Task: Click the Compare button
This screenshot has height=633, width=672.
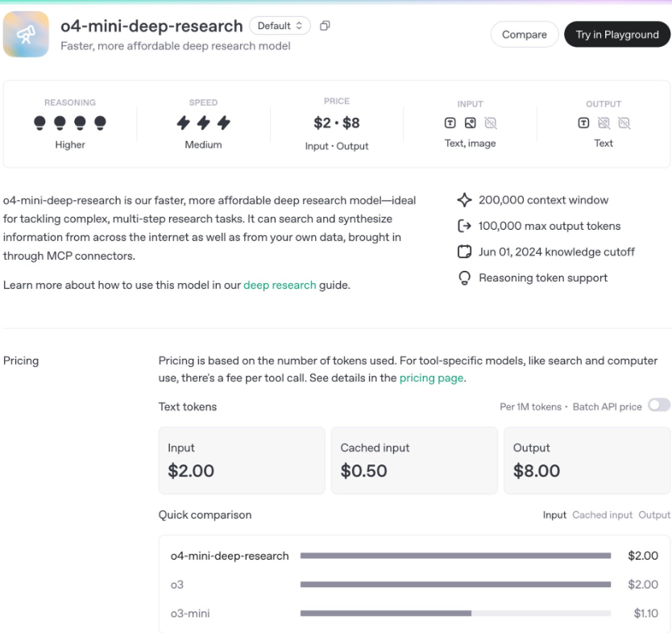Action: pyautogui.click(x=524, y=35)
